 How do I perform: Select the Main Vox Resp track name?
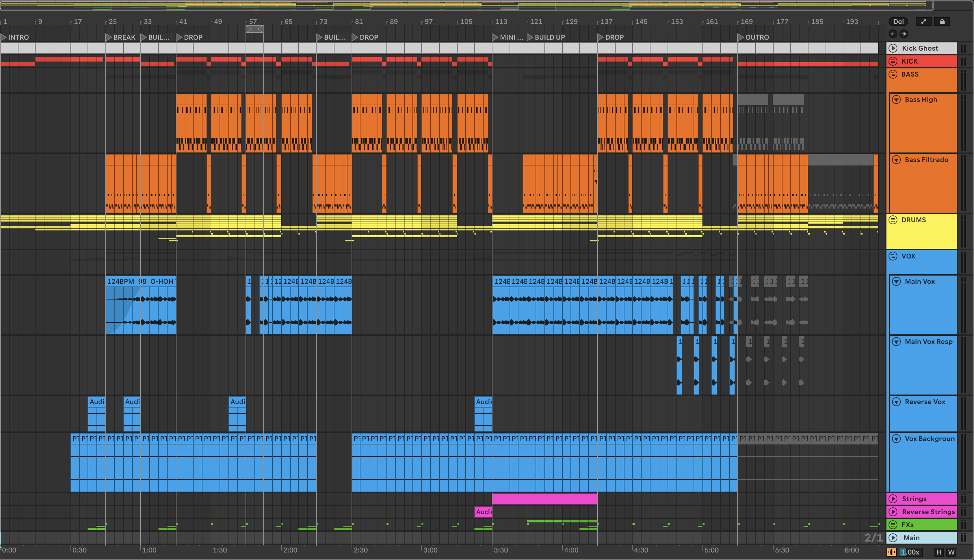[x=929, y=342]
